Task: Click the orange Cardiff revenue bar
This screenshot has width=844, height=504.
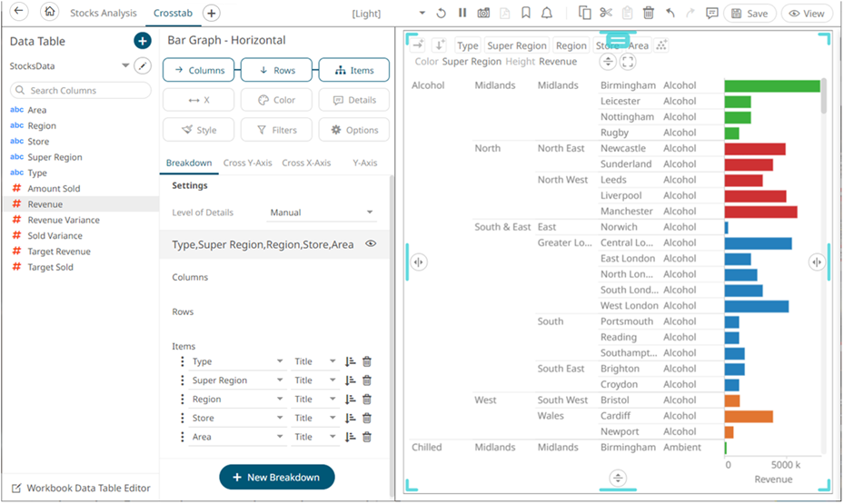Action: 749,416
